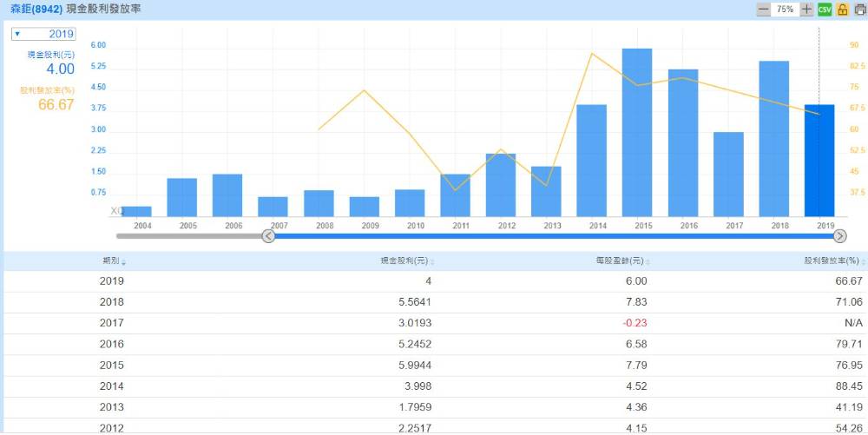Screen dimensions: 868x435
Task: Increase zoom with the plus button
Action: (x=806, y=10)
